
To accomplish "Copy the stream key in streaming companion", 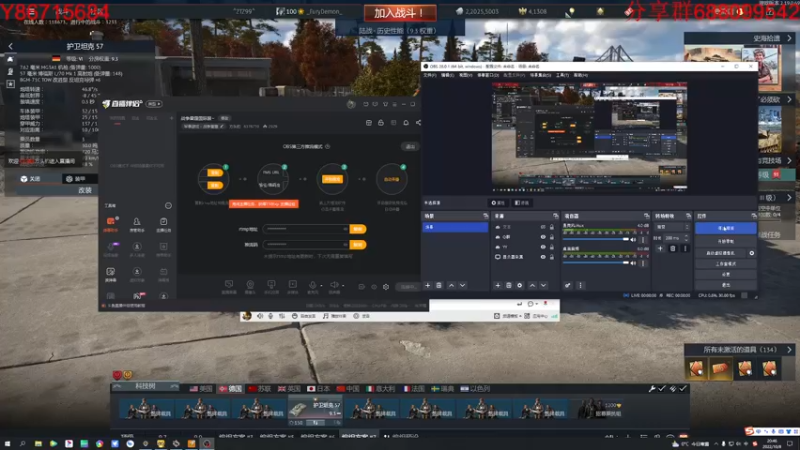I will coord(358,245).
